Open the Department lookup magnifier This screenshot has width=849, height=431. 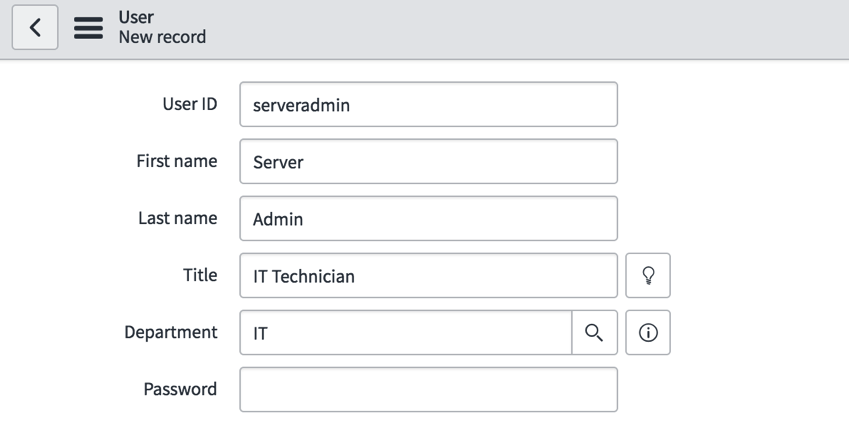(x=595, y=332)
